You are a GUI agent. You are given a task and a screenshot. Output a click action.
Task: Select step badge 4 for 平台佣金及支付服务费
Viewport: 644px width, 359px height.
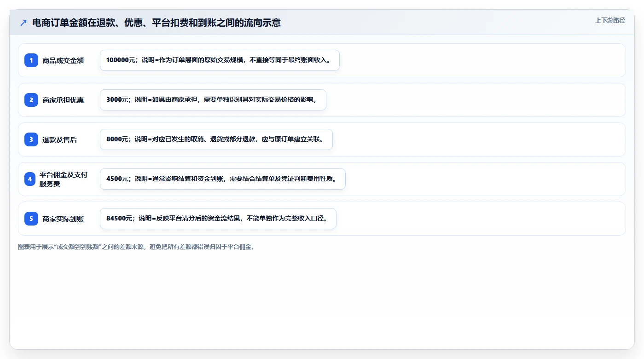coord(30,179)
